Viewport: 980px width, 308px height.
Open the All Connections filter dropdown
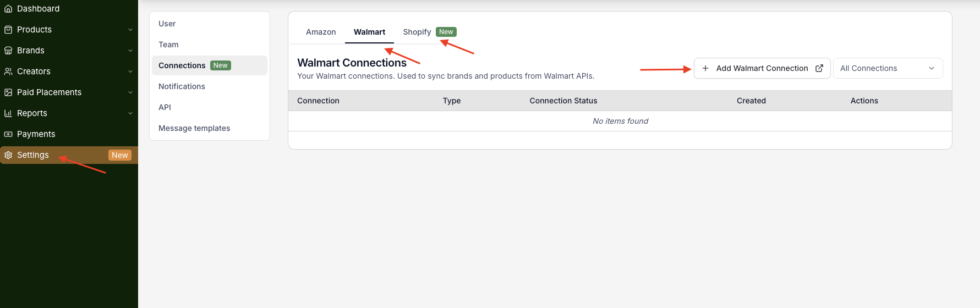click(887, 68)
